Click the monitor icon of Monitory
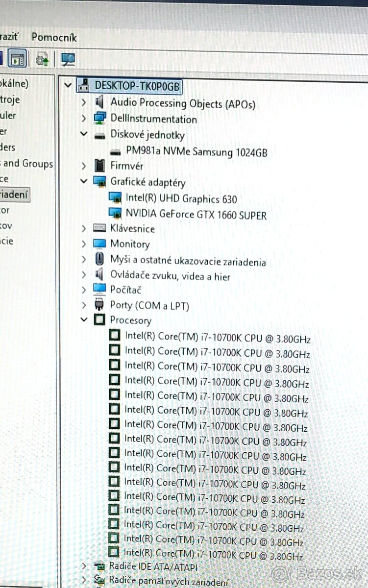The width and height of the screenshot is (368, 588). [x=99, y=244]
